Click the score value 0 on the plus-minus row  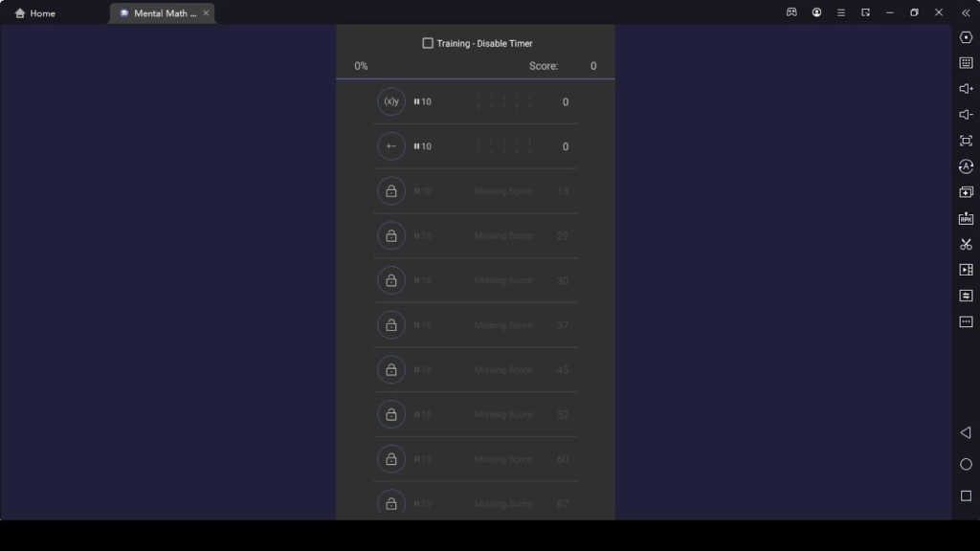point(565,146)
